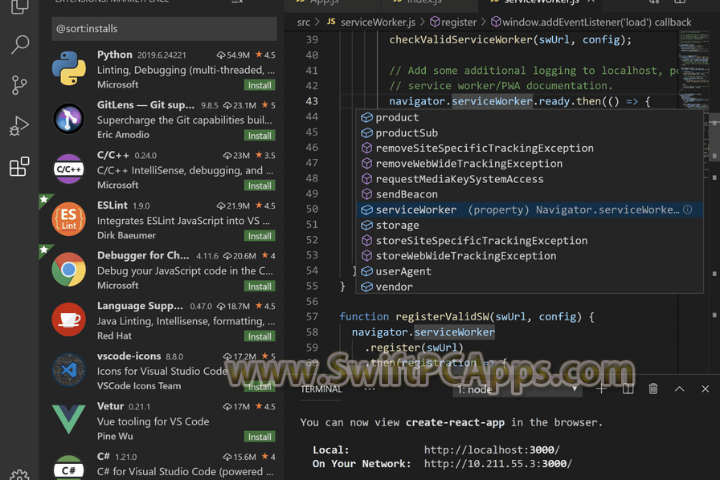720x480 pixels.
Task: Open the Extensions view icon
Action: tap(19, 166)
